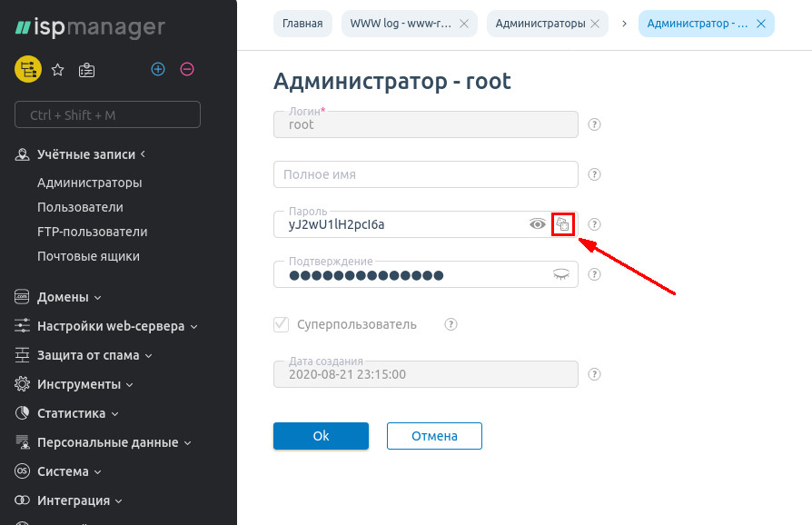Toggle password visibility eye icon
The image size is (812, 525).
pos(538,224)
